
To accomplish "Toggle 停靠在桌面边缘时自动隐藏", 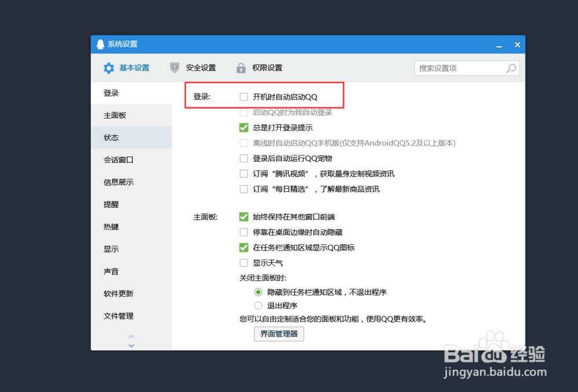I will coord(243,232).
